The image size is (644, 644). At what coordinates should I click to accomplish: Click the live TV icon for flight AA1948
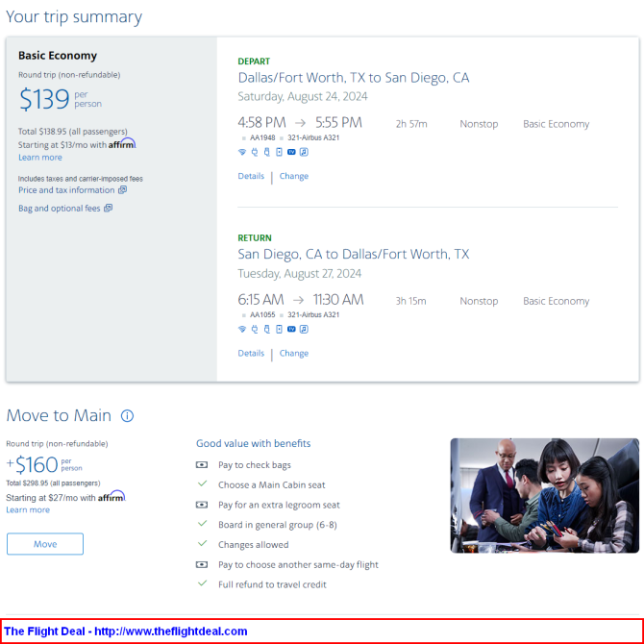[291, 152]
